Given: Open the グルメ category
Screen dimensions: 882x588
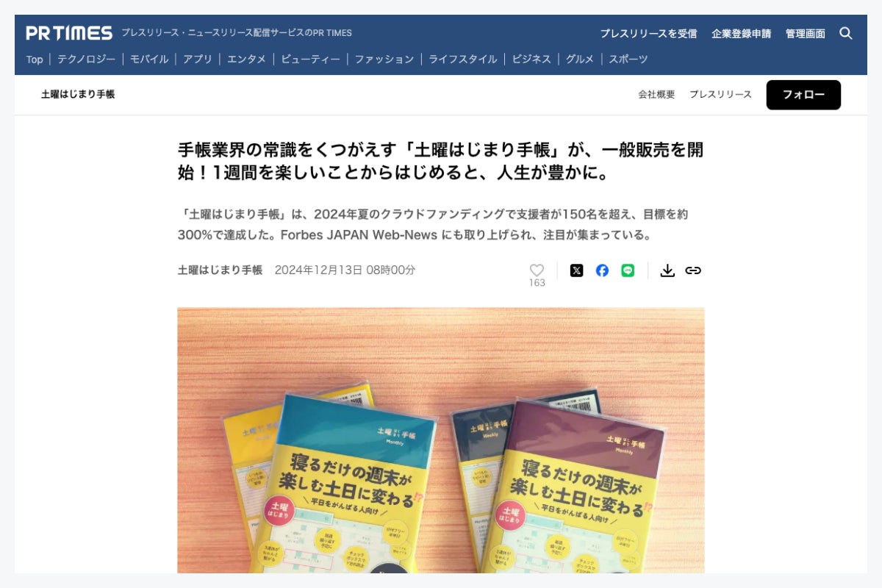Looking at the screenshot, I should 580,60.
